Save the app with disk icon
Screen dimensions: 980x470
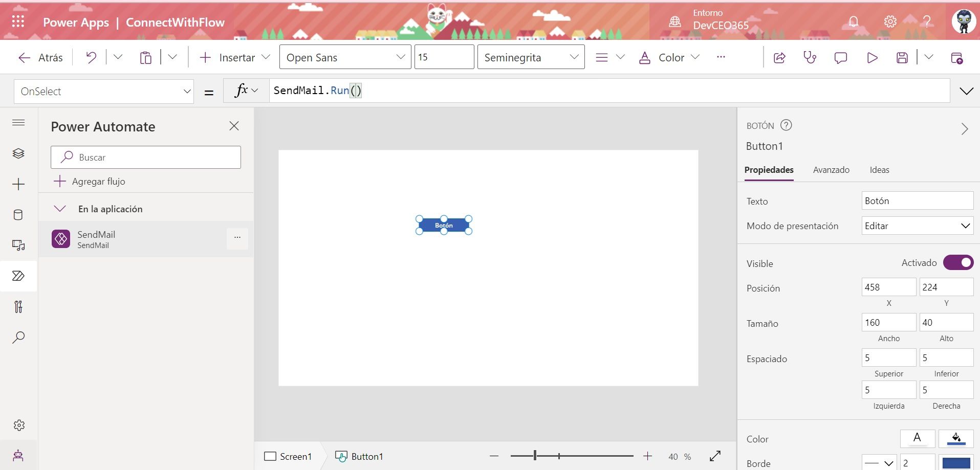pyautogui.click(x=902, y=58)
